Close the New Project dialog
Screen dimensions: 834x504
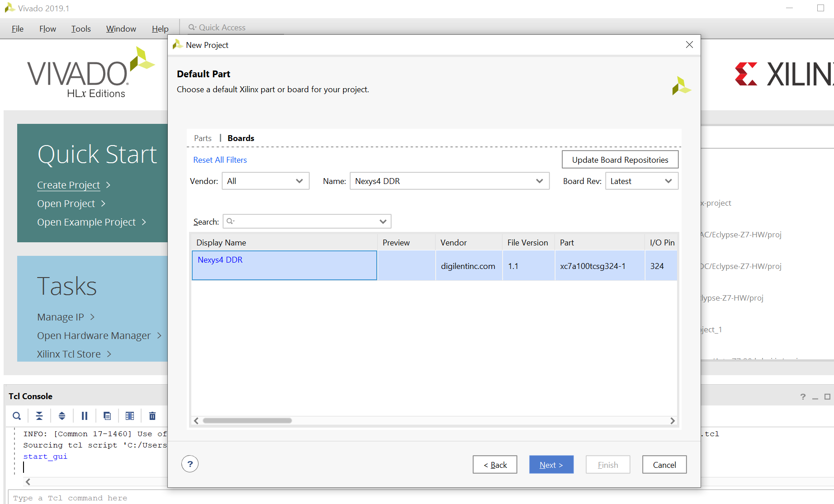point(689,45)
